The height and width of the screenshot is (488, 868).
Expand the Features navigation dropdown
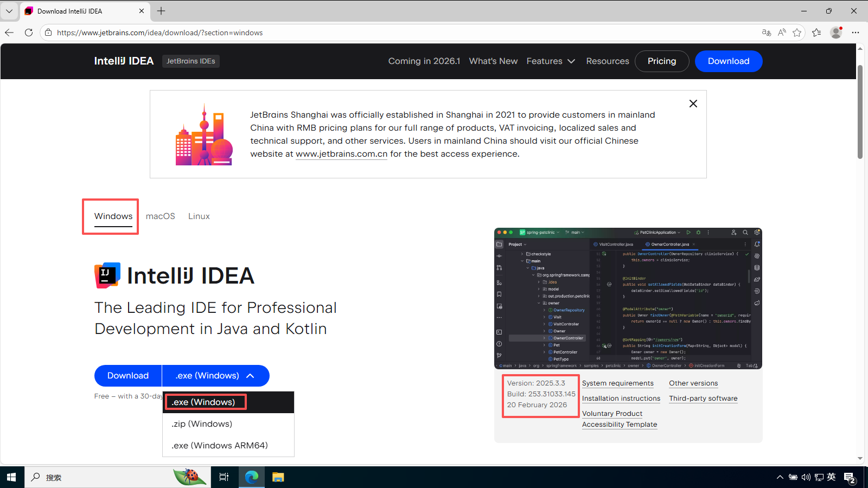[550, 61]
